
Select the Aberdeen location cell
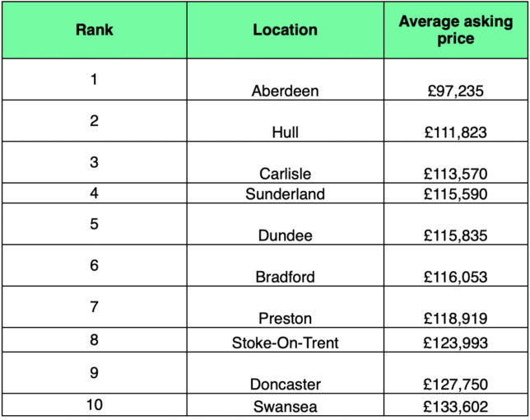click(x=285, y=91)
